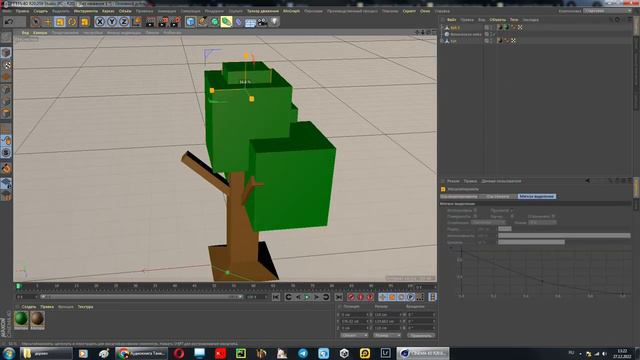Click the highlighted green array icon
640x360 pixels.
pos(227,22)
